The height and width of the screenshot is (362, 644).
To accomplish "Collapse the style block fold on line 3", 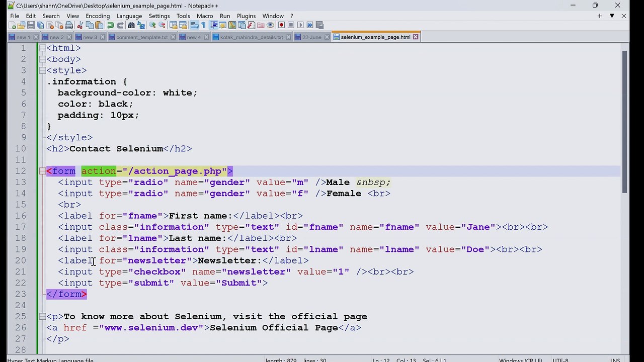I will coord(42,70).
